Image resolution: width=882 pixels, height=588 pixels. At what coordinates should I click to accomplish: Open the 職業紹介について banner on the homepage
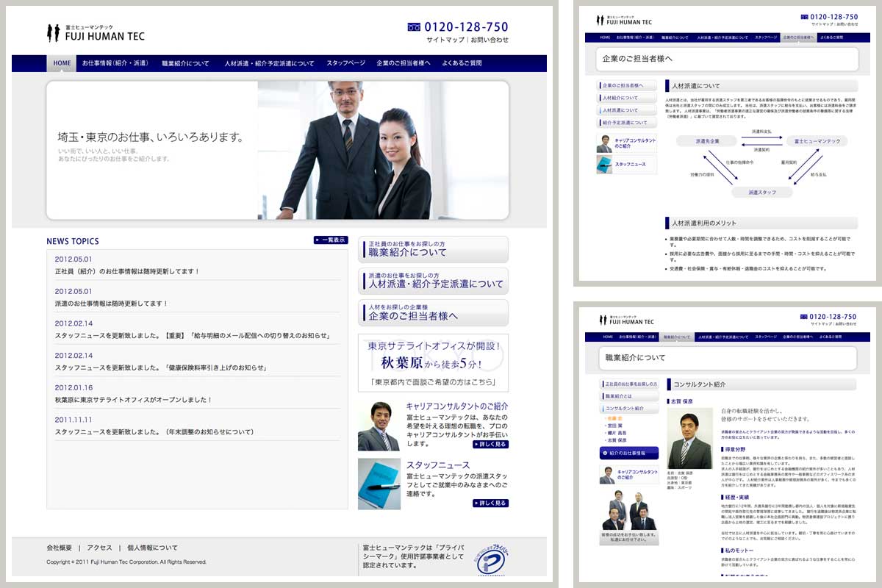point(433,249)
